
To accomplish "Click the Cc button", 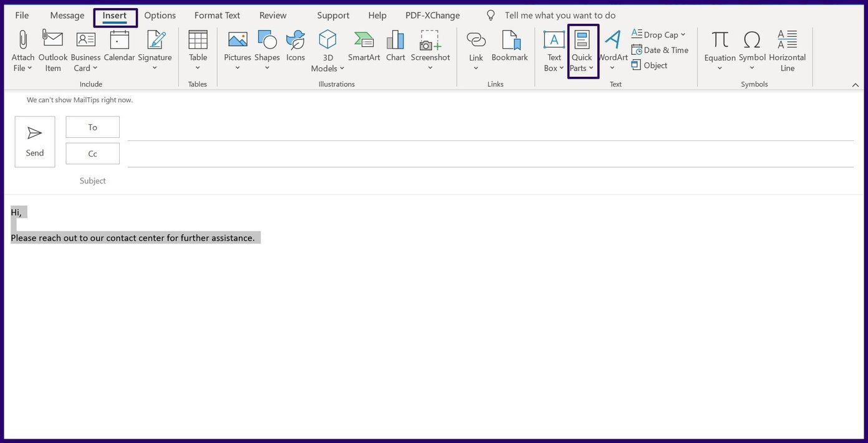I will 92,153.
